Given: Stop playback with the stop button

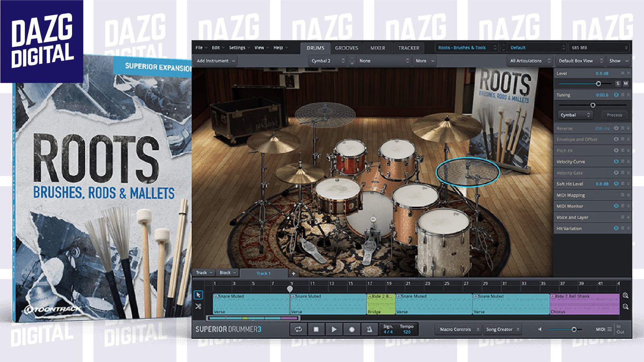Looking at the screenshot, I should [x=316, y=329].
